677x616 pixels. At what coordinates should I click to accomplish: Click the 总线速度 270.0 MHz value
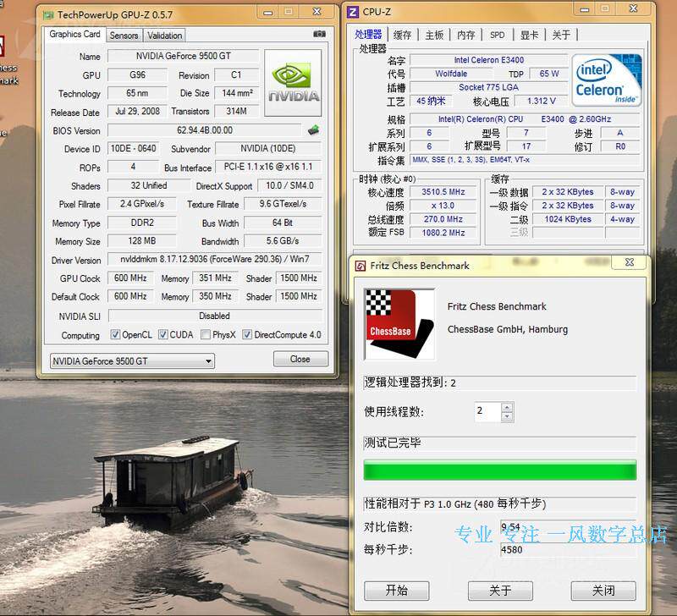pos(443,219)
